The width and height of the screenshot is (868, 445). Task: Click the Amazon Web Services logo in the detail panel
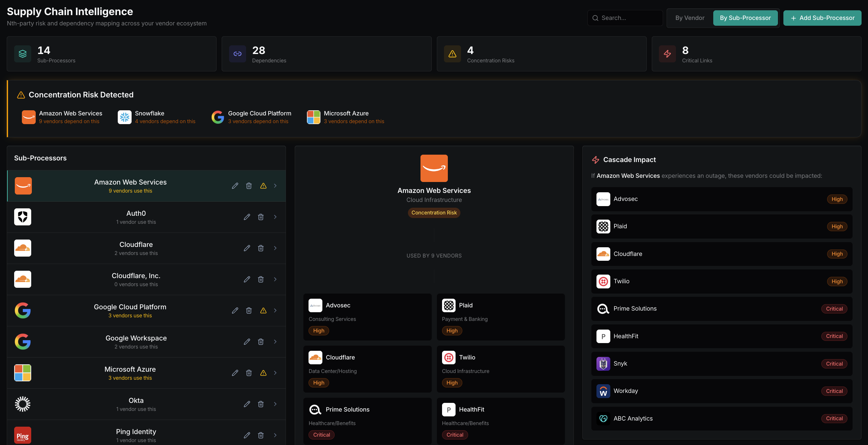[x=434, y=168]
